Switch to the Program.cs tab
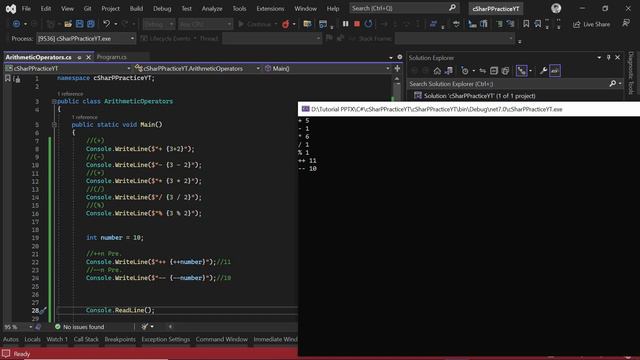The image size is (640, 360). point(112,57)
